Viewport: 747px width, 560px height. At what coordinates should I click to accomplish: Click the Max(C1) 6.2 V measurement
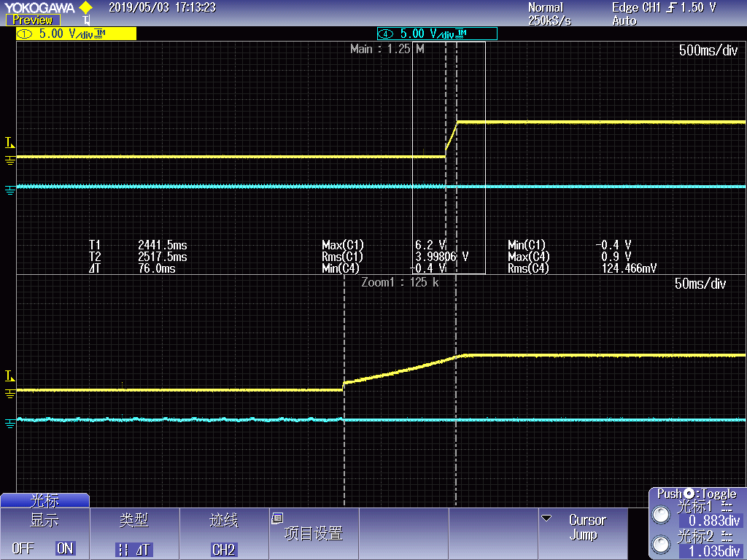coord(384,245)
